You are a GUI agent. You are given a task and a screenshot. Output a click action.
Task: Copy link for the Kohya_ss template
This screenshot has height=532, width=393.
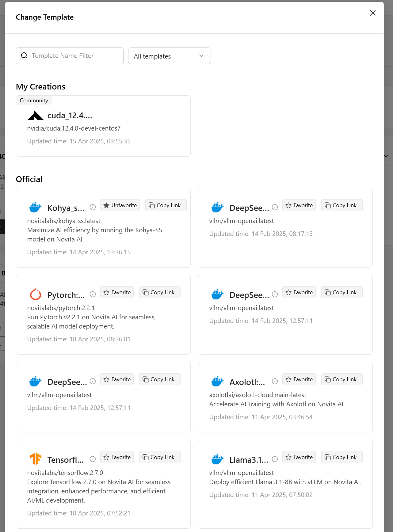[166, 205]
